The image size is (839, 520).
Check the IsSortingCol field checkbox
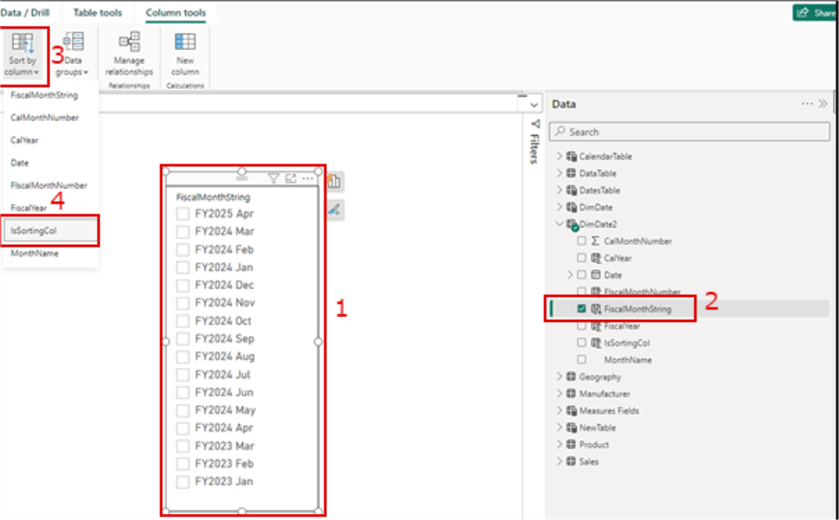[582, 343]
